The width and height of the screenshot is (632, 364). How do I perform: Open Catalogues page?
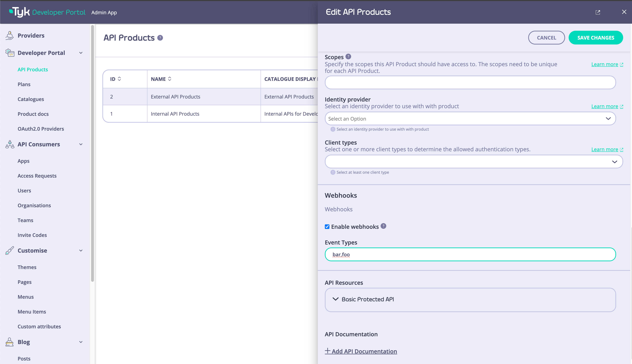click(x=31, y=99)
